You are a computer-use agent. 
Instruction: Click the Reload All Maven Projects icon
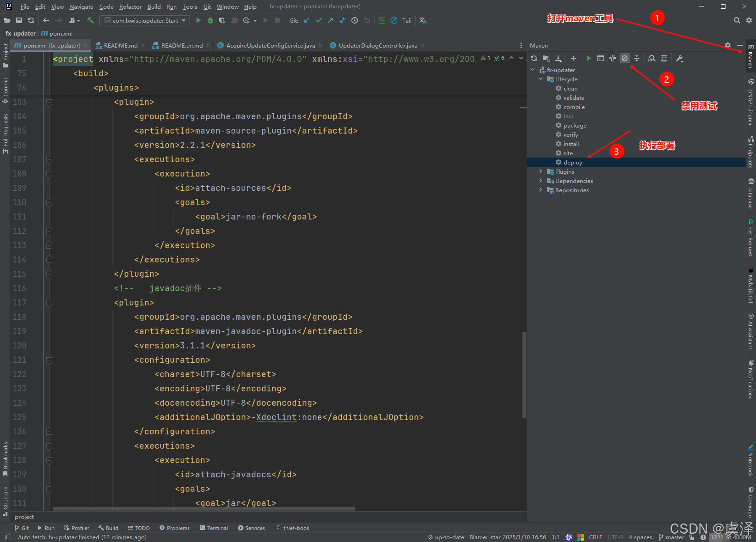(534, 58)
